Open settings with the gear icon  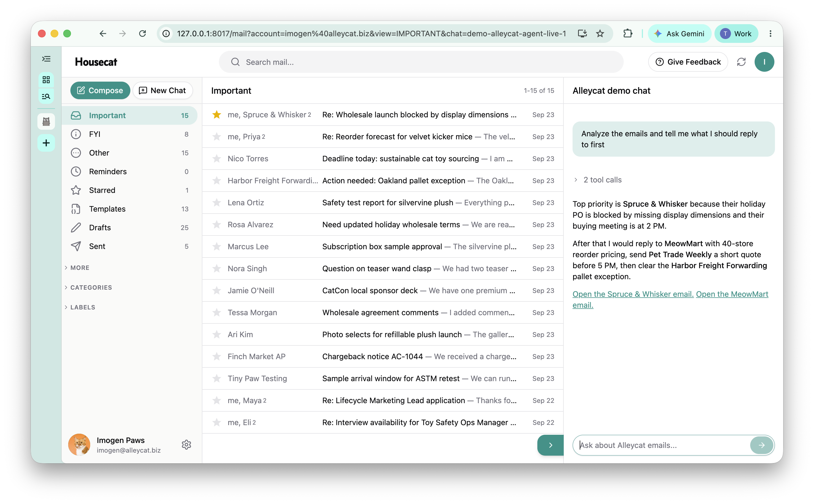pyautogui.click(x=186, y=445)
